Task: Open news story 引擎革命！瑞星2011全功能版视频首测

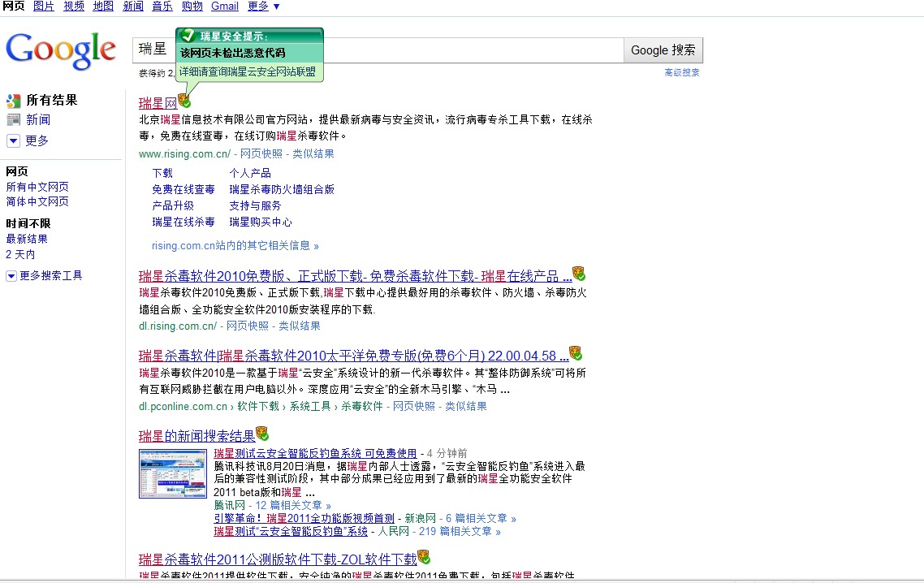Action: [x=304, y=518]
